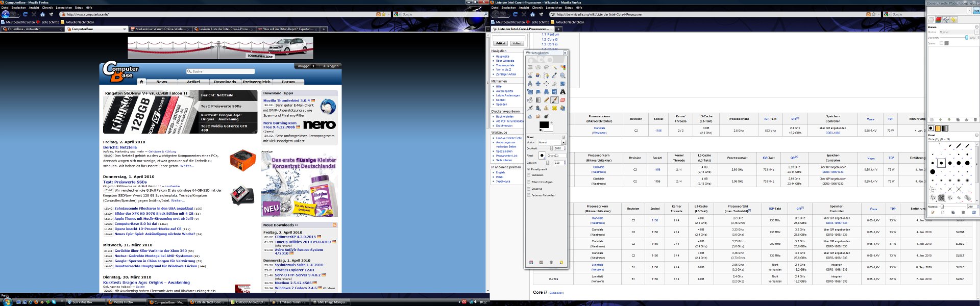Image resolution: width=980 pixels, height=306 pixels.
Task: Switch to ForumBase - Antworten tab
Action: click(x=32, y=29)
